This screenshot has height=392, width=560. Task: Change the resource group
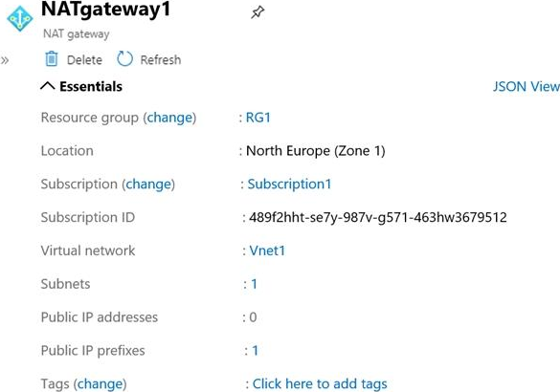[169, 118]
